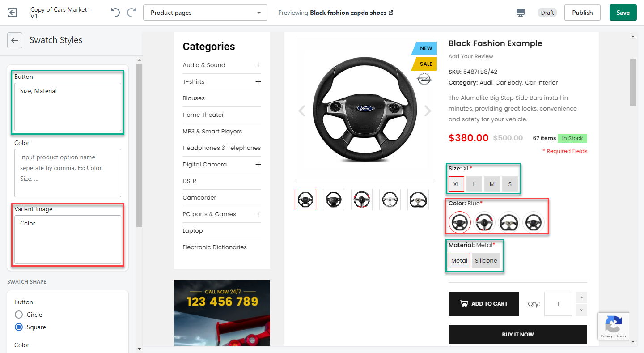Screen dimensions: 644x353
Task: Click Call Now 24/7 promo banner
Action: (222, 313)
